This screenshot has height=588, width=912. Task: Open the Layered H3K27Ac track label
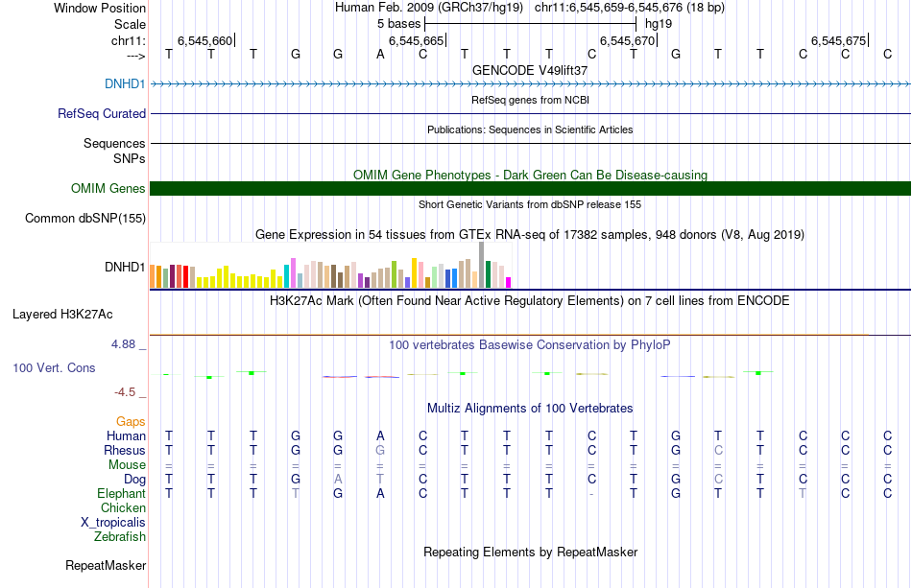pyautogui.click(x=62, y=315)
